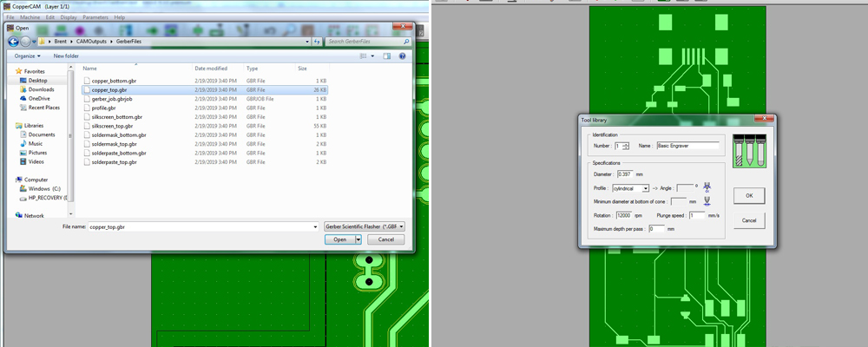Open the File name history dropdown
The height and width of the screenshot is (347, 868).
316,227
